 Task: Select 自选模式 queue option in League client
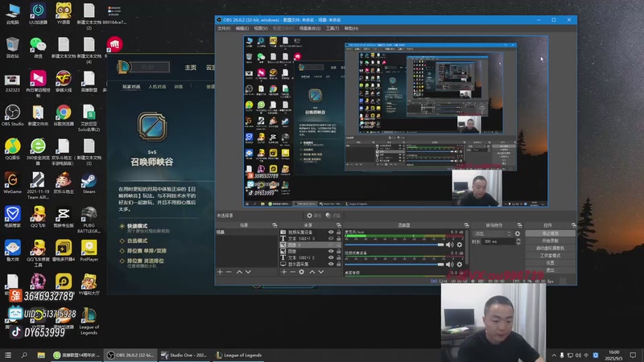[x=137, y=241]
